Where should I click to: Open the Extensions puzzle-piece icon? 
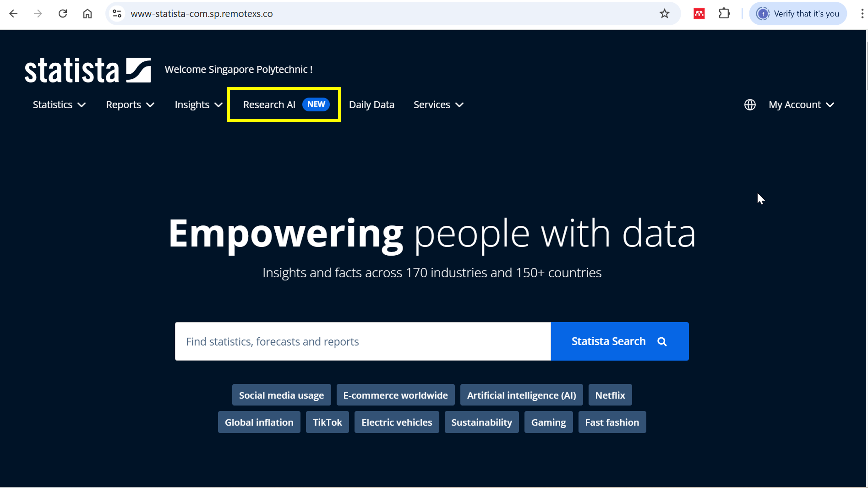[724, 13]
